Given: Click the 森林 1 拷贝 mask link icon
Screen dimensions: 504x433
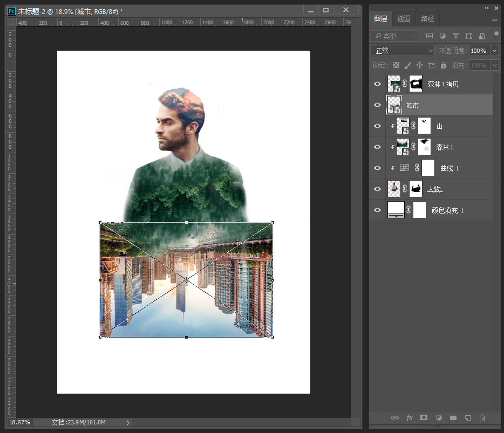Looking at the screenshot, I should 405,84.
